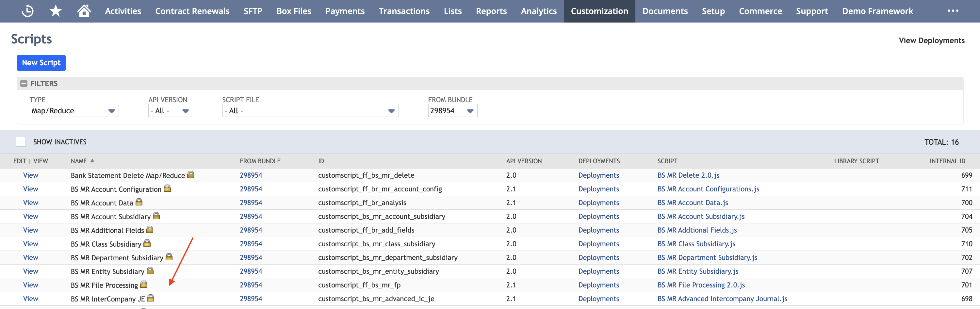The image size is (980, 309).
Task: Open the BS MR Department Subsidiary.js file
Action: pyautogui.click(x=707, y=257)
